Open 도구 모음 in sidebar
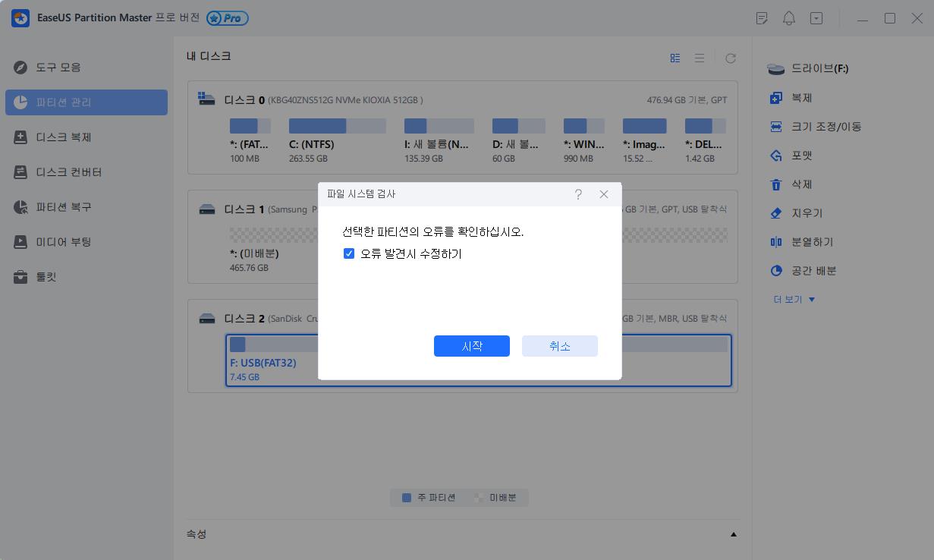This screenshot has width=934, height=560. click(x=58, y=68)
